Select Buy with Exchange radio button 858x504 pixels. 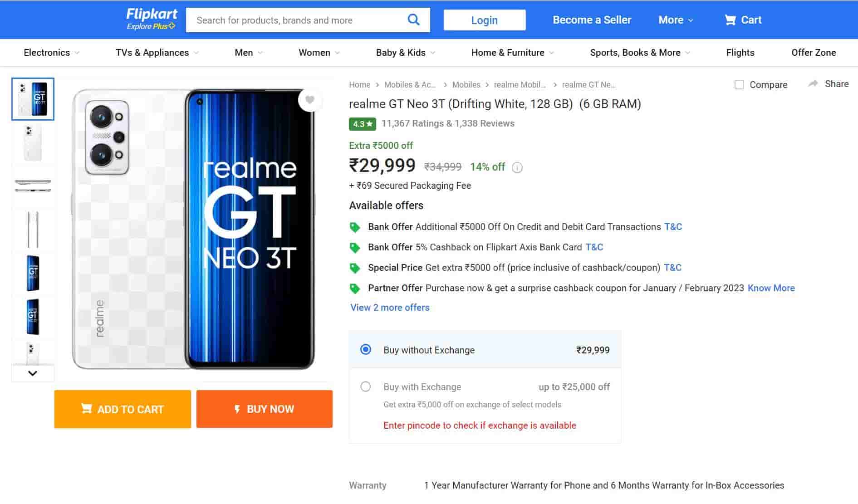click(x=365, y=387)
